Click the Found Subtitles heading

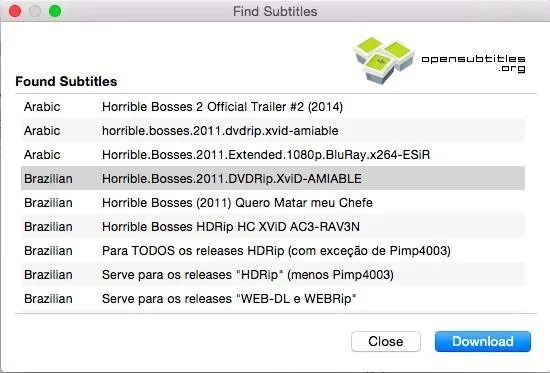66,81
